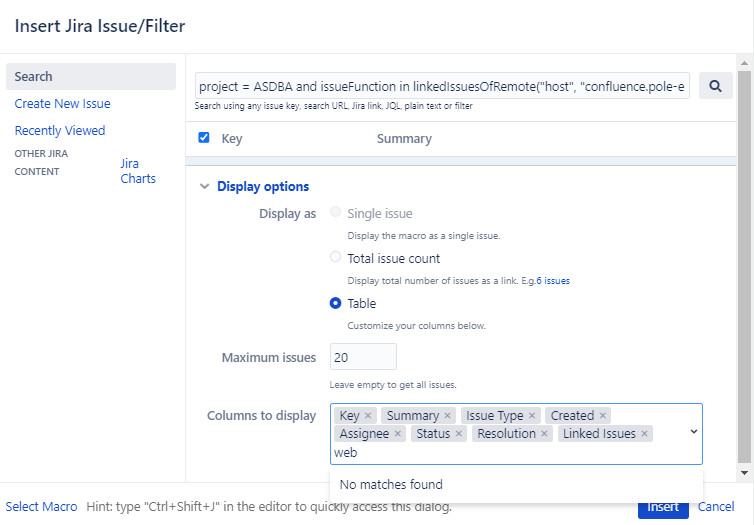Remove the Created column tag
The height and width of the screenshot is (525, 754).
pyautogui.click(x=603, y=415)
